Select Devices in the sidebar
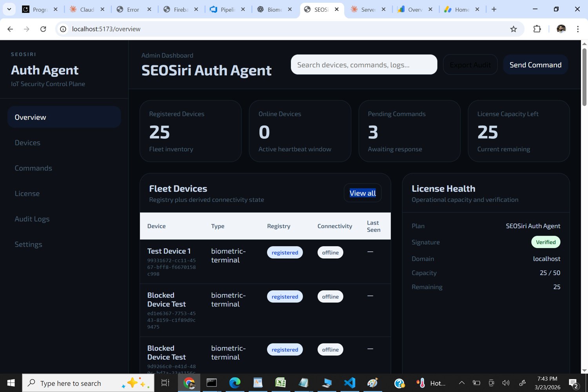Screen dimensions: 588x392 [x=27, y=143]
